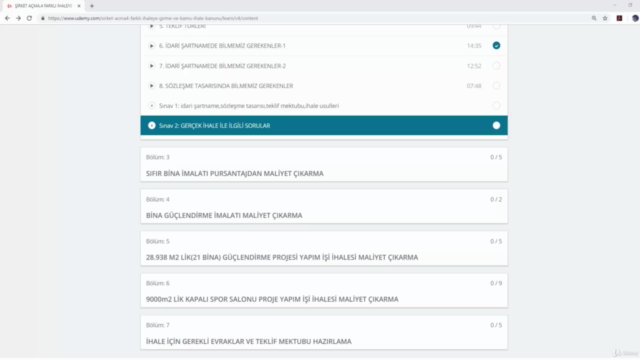Open lesson 6 İDARİ ŞARTNAMEDE BİLMEMİZ GEREKENLER-1
Image resolution: width=640 pixels, height=360 pixels.
point(222,46)
